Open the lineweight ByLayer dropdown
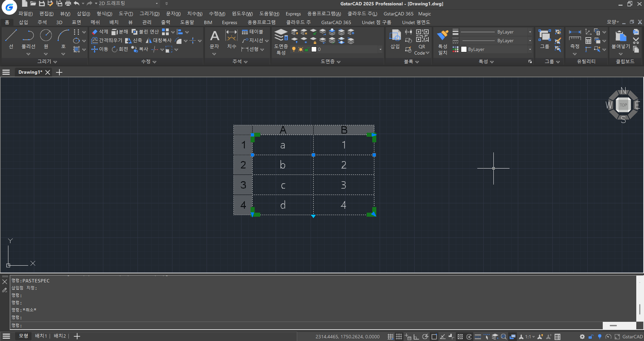 point(530,32)
